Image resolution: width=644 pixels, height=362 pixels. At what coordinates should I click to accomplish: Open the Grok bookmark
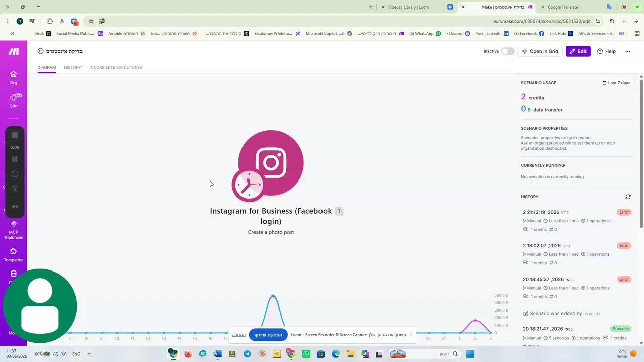[x=43, y=34]
